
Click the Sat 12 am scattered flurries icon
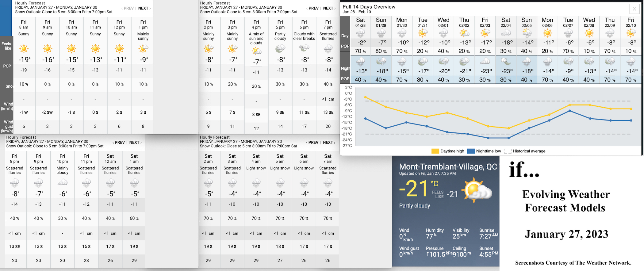[x=110, y=183]
